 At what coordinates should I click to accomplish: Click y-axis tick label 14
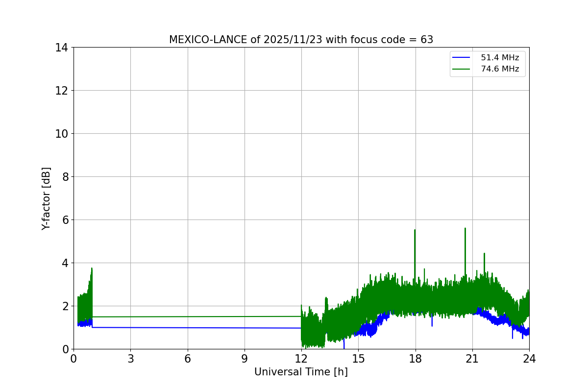pos(61,48)
